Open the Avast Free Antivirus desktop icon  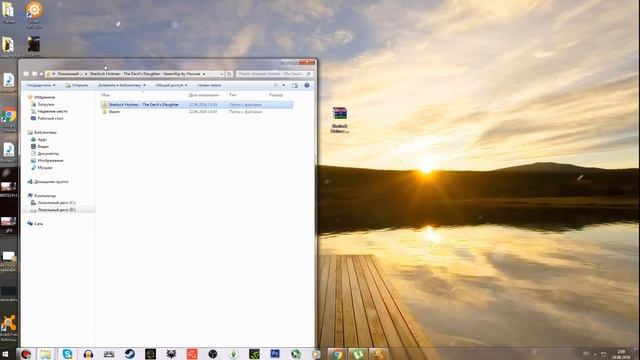tap(8, 328)
